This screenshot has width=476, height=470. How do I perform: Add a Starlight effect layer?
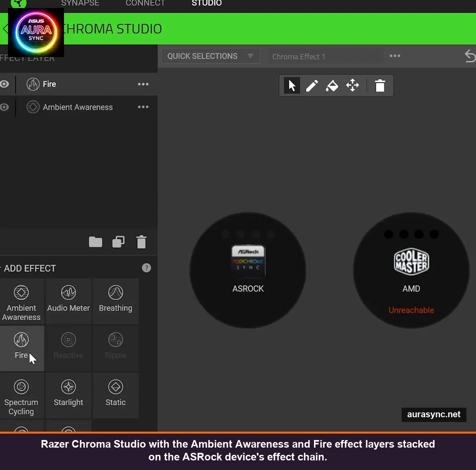click(x=68, y=395)
